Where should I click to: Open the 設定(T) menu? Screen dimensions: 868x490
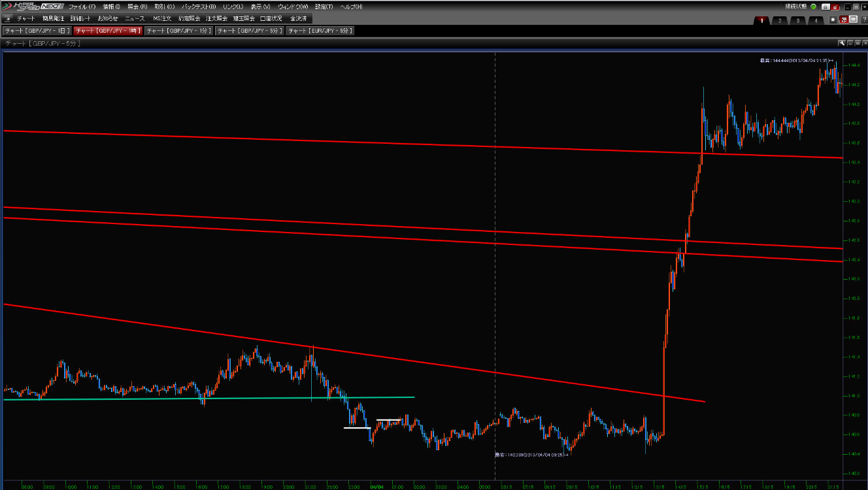click(324, 6)
